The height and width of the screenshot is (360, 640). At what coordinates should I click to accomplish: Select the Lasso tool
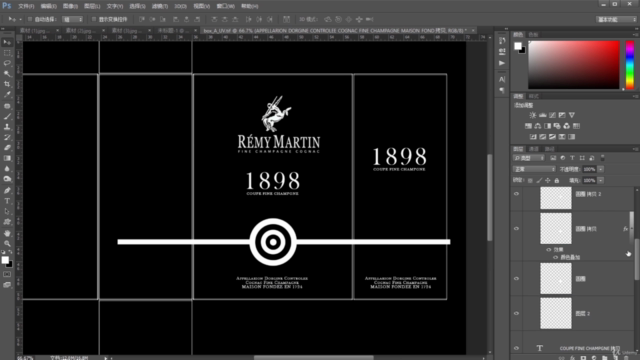click(x=7, y=63)
